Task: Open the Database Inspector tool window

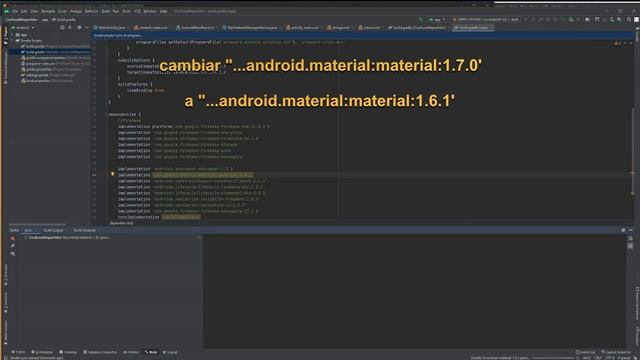Action: point(100,352)
